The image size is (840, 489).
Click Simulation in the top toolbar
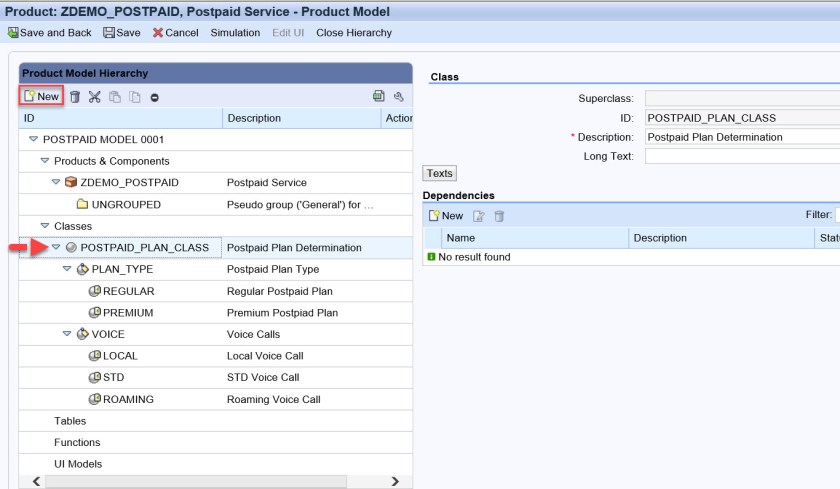235,33
